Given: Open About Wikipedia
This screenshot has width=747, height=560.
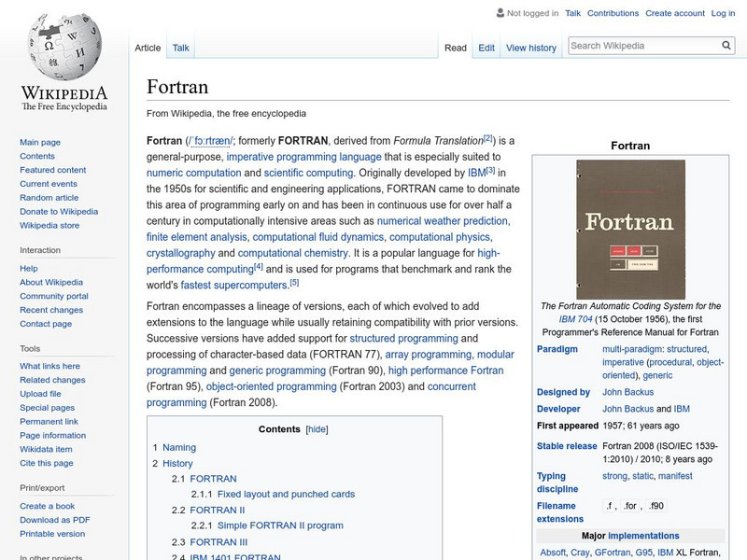Looking at the screenshot, I should [x=51, y=282].
